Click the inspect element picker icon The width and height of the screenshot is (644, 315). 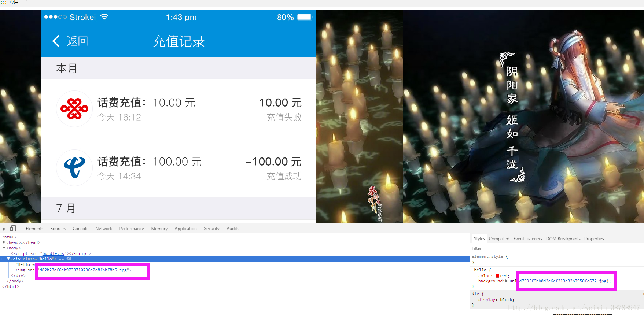(x=3, y=228)
